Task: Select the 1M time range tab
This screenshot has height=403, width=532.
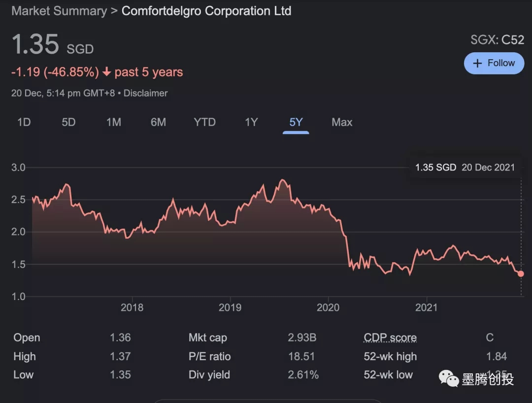Action: tap(114, 122)
